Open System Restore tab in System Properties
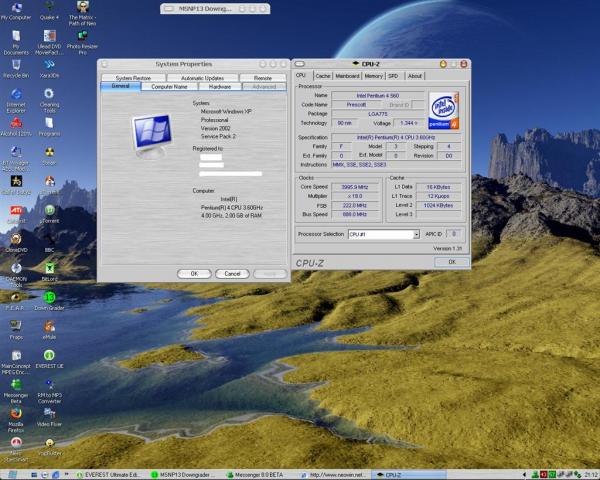 coord(133,78)
